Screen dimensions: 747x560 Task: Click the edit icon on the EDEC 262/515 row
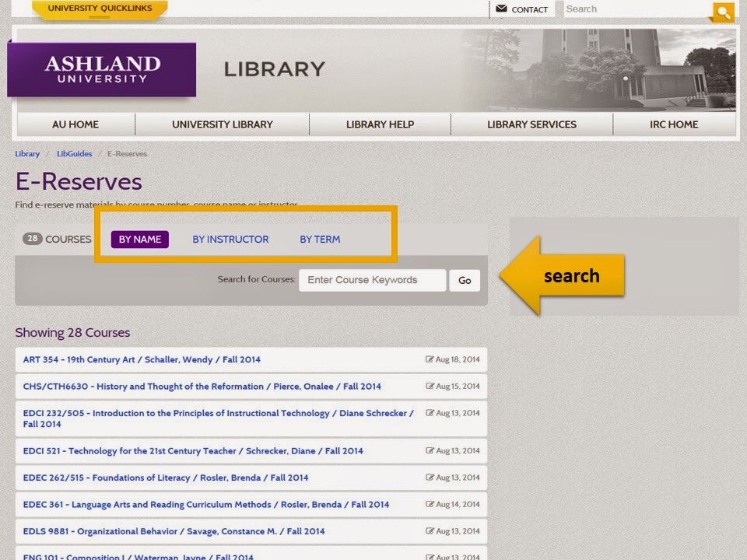pyautogui.click(x=430, y=477)
